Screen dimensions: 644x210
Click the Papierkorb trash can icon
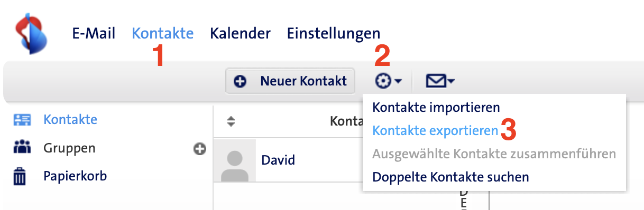(x=20, y=176)
